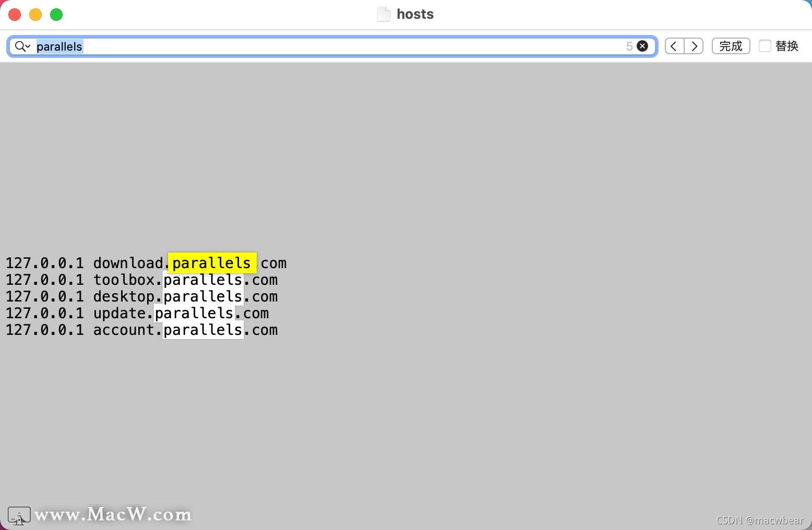
Task: Click the line with toolbox.parallels.com
Action: click(x=141, y=280)
